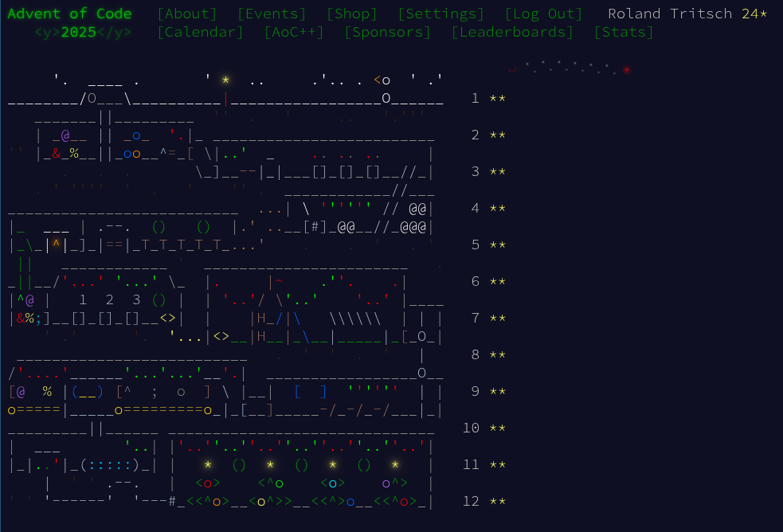Click the red glowing dot top right
Image resolution: width=783 pixels, height=532 pixels.
[626, 70]
